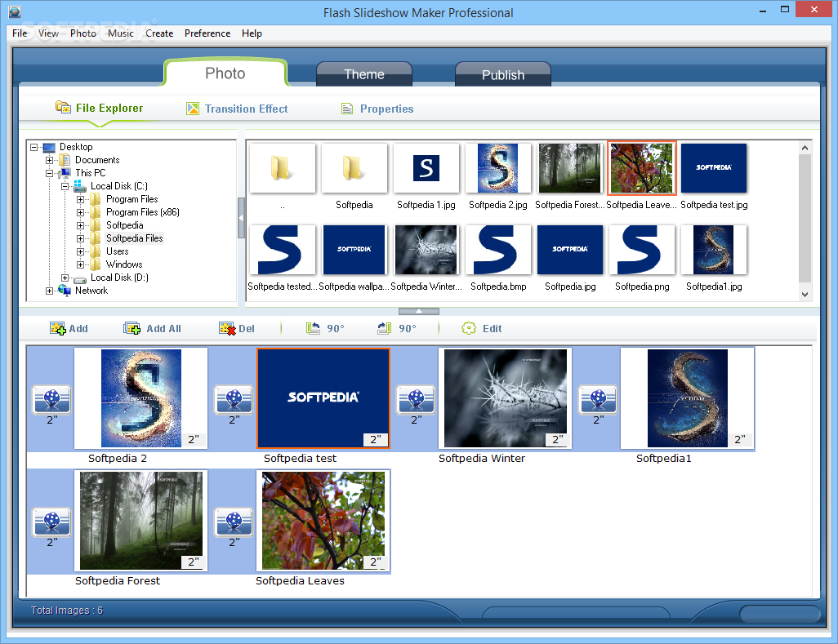This screenshot has height=644, width=838.
Task: Click the Add All photos icon
Action: pos(132,328)
